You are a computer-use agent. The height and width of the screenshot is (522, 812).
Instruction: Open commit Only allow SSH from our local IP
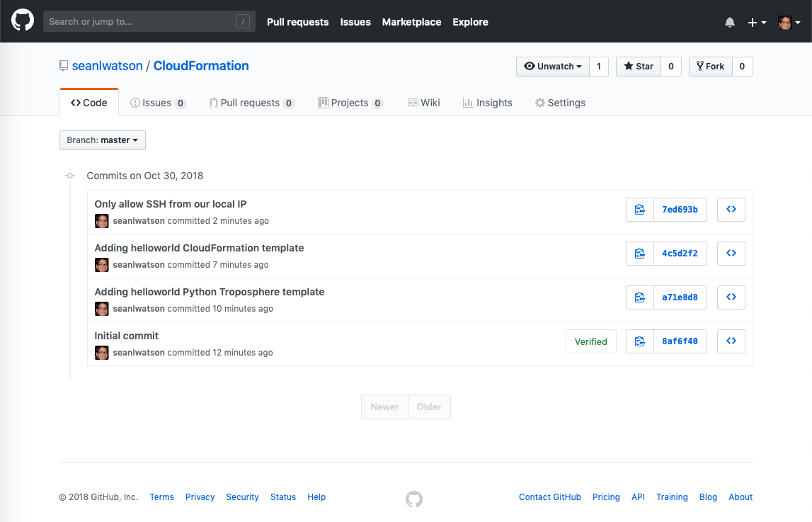pyautogui.click(x=171, y=204)
